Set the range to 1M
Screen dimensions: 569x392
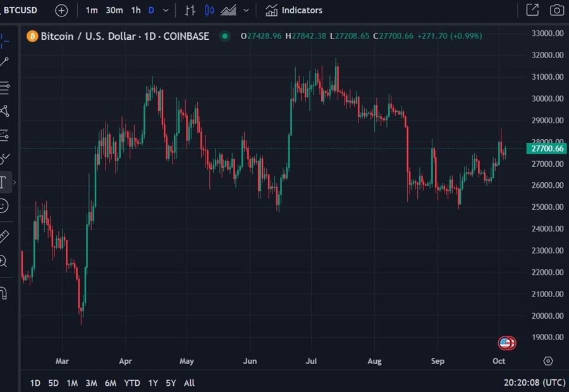click(x=72, y=383)
